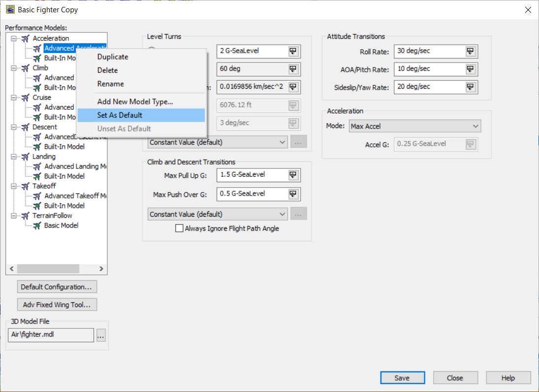Select Advanced Landing Model tree item

(75, 166)
